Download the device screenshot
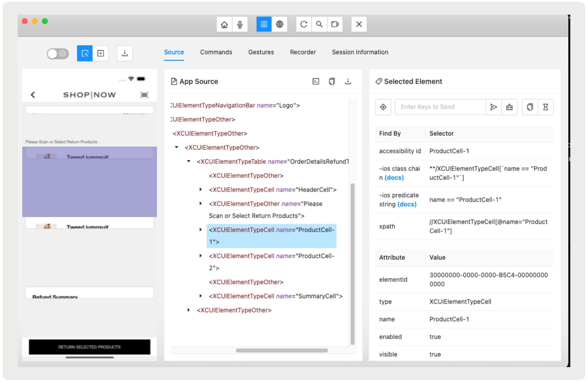The image size is (588, 382). click(125, 53)
